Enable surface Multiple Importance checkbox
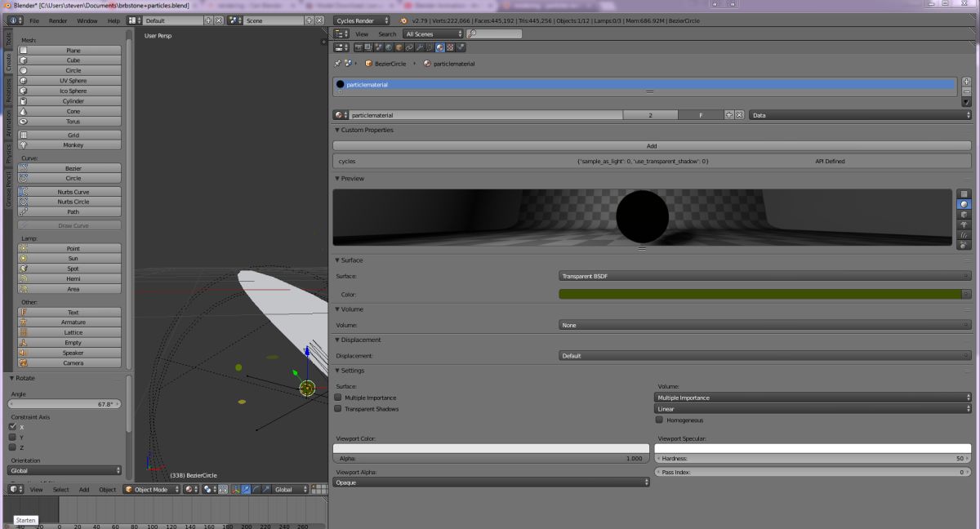 tap(338, 398)
